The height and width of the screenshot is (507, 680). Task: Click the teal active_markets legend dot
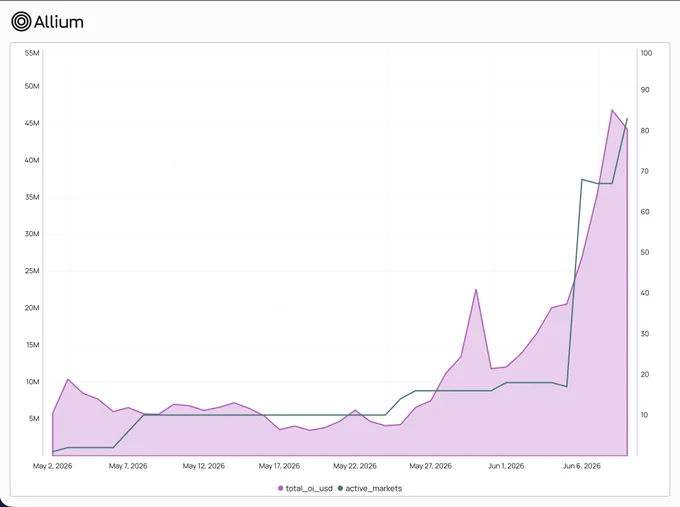click(x=340, y=488)
